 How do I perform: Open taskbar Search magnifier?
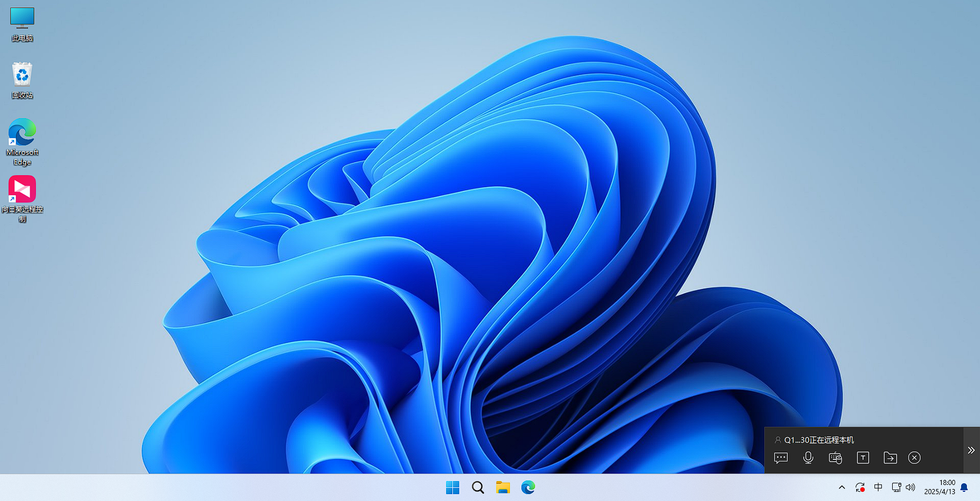[478, 487]
